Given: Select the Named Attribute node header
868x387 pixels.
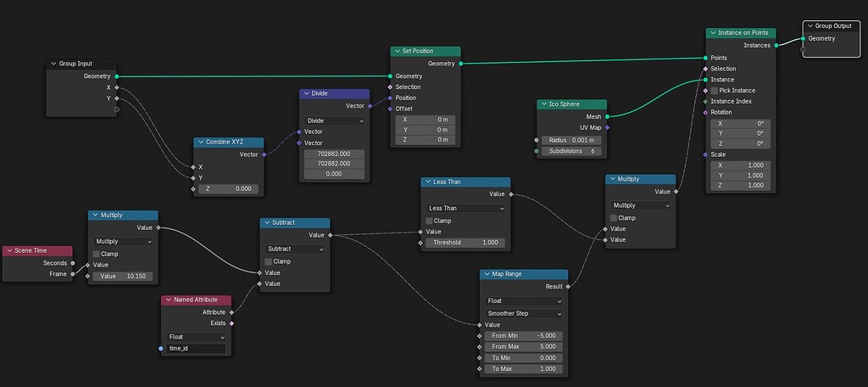Looking at the screenshot, I should pos(196,300).
